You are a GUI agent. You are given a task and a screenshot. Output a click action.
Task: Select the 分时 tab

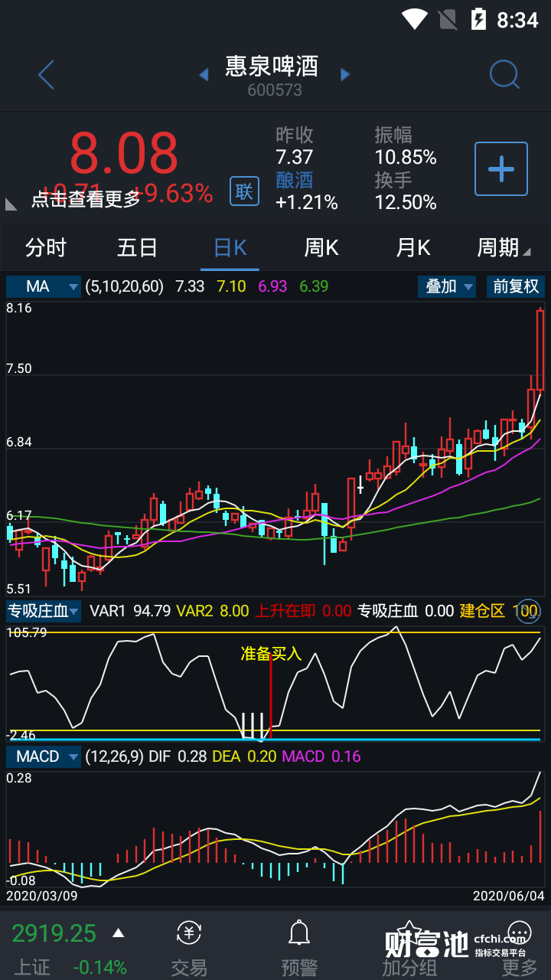(46, 247)
